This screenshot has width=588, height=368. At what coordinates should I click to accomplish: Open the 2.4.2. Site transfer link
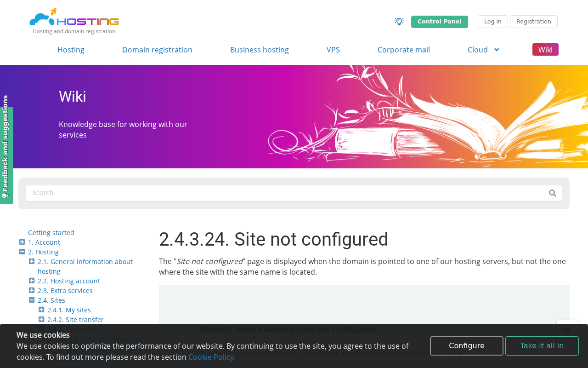tap(75, 320)
